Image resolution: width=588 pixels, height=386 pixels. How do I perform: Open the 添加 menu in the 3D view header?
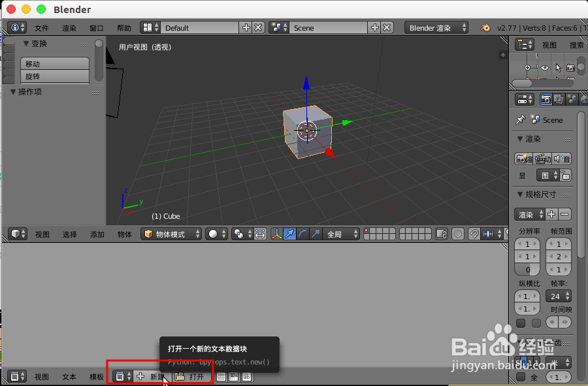(x=96, y=234)
